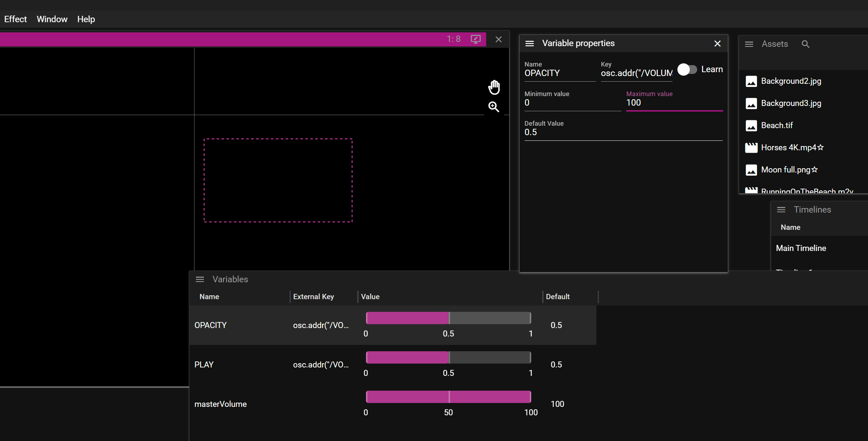Adjust the PLAY value slider
Viewport: 868px width, 441px height.
coord(448,357)
